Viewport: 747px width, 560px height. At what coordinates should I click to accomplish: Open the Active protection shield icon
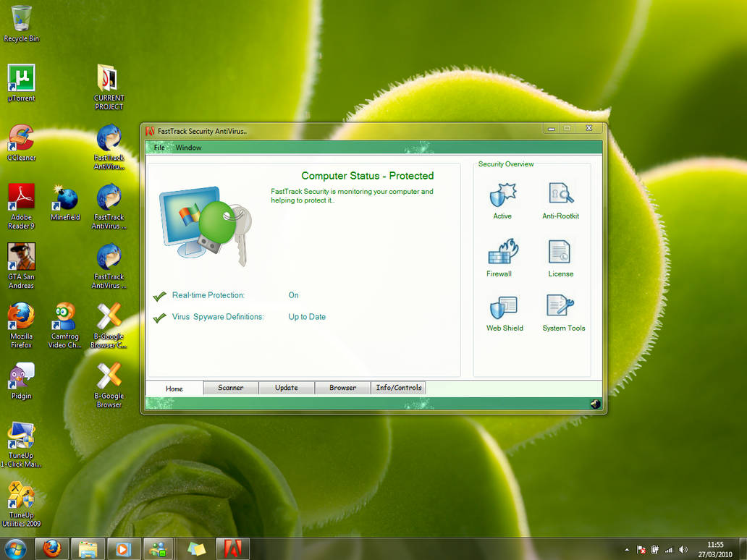coord(502,194)
